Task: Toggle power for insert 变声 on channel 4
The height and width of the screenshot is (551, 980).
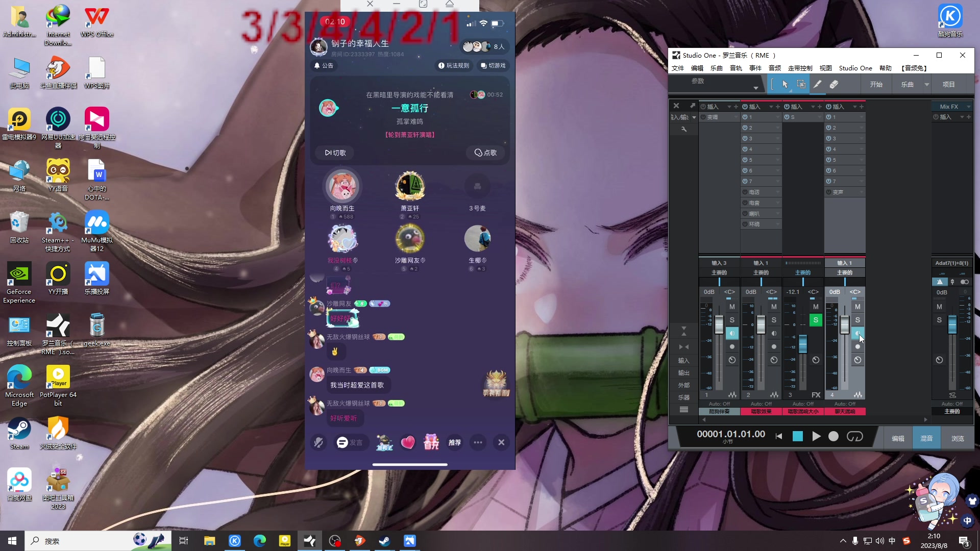Action: pyautogui.click(x=829, y=192)
